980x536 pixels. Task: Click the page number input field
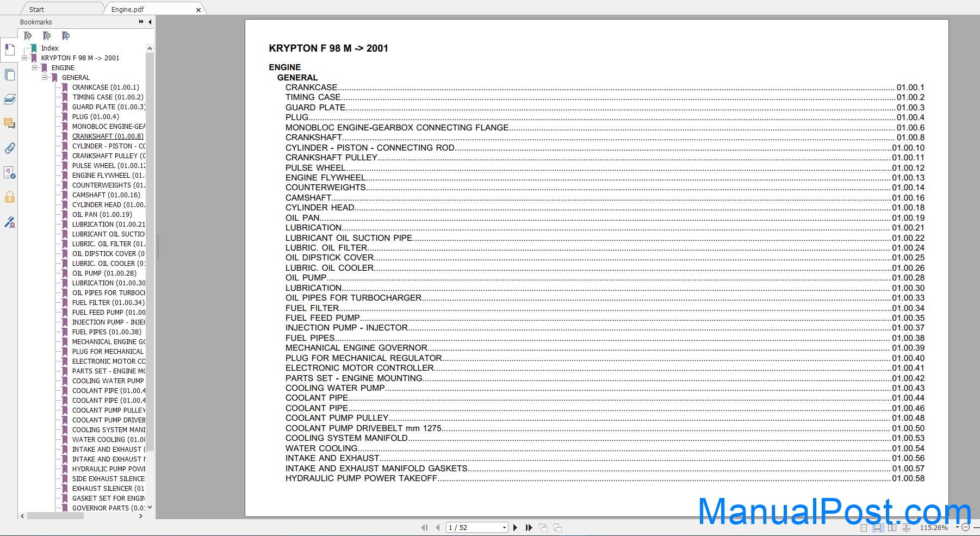tap(473, 527)
